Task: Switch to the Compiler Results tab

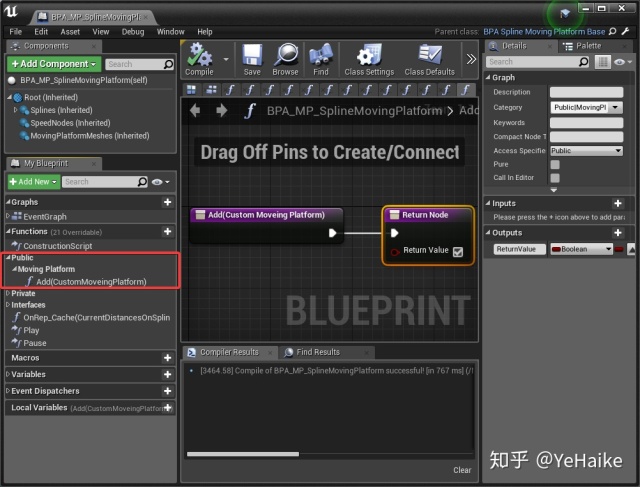Action: 229,352
